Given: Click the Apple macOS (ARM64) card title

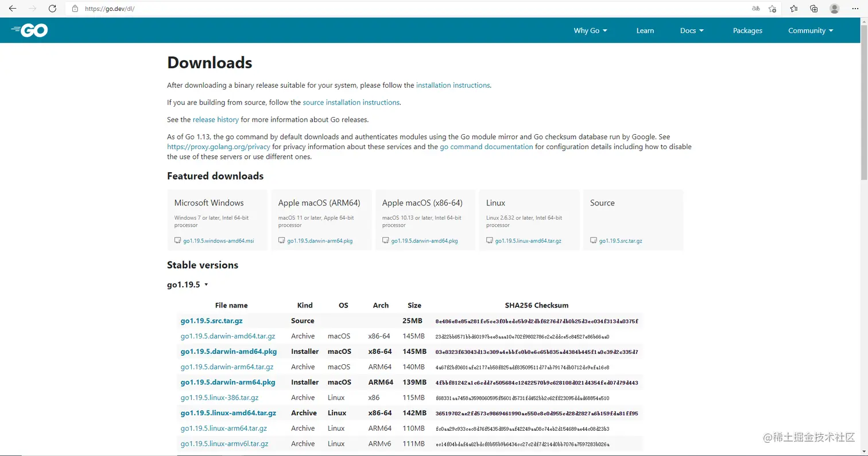Looking at the screenshot, I should point(319,203).
